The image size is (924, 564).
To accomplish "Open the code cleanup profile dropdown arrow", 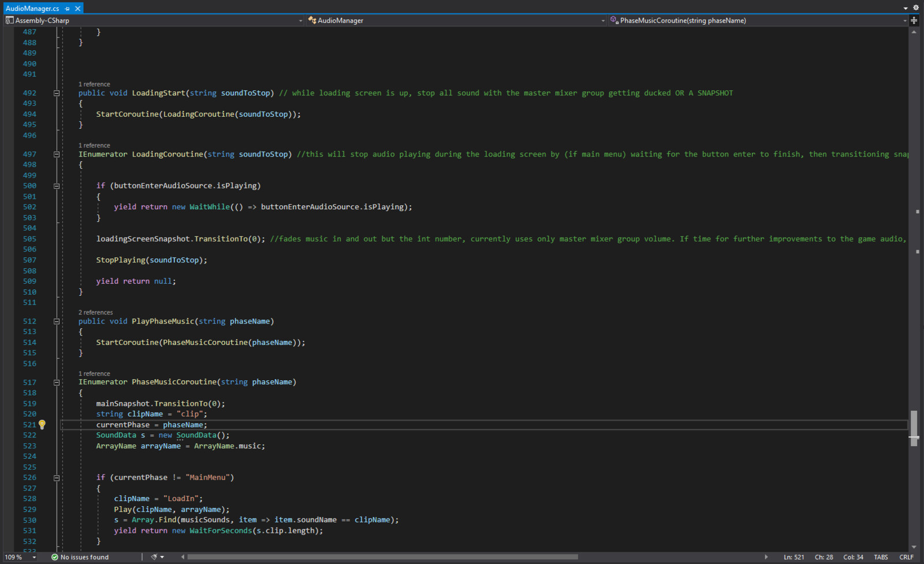I will tap(162, 557).
